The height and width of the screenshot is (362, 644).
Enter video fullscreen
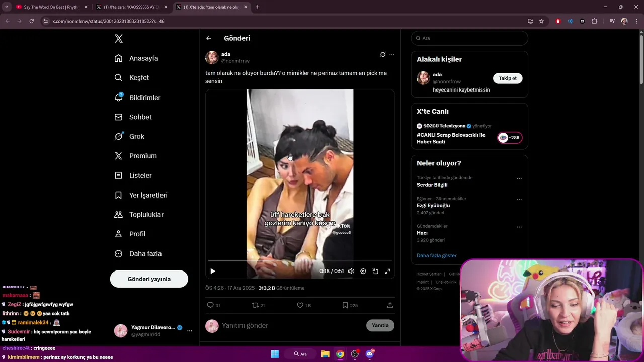tap(387, 271)
